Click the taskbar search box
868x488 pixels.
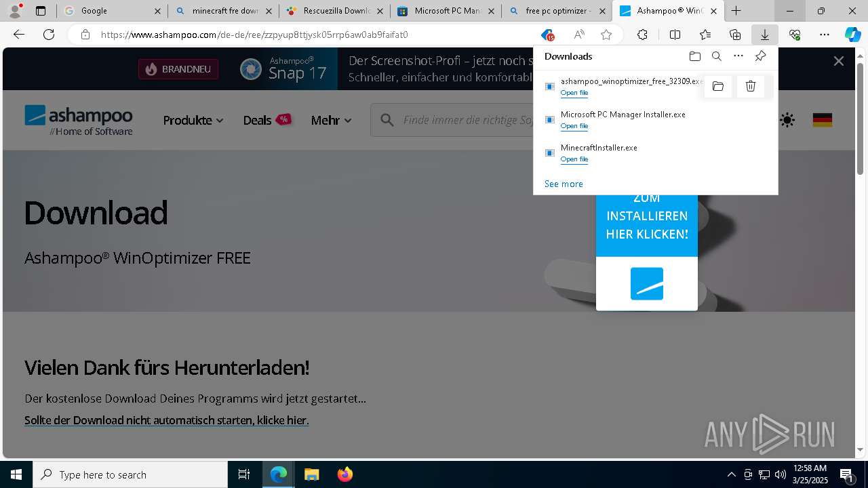(130, 474)
